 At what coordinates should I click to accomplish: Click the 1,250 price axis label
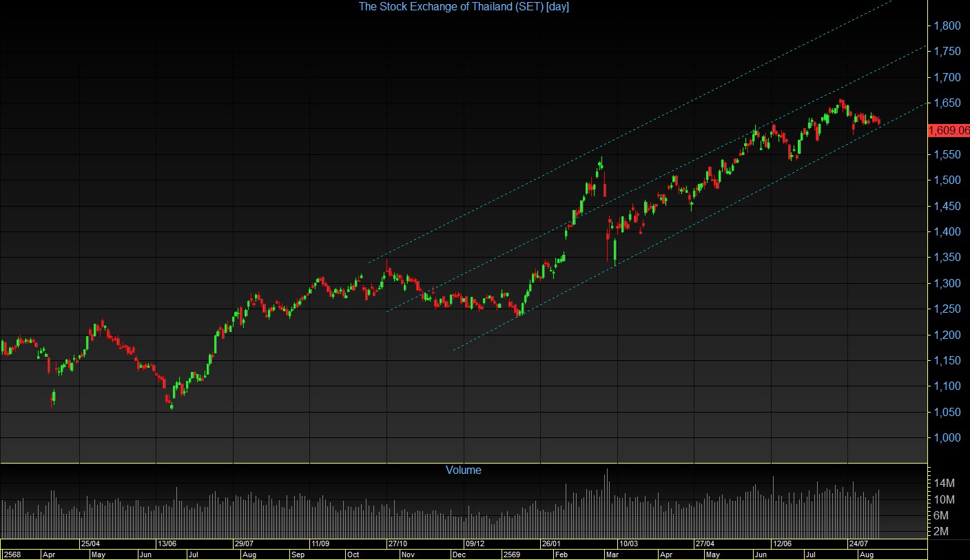click(947, 309)
